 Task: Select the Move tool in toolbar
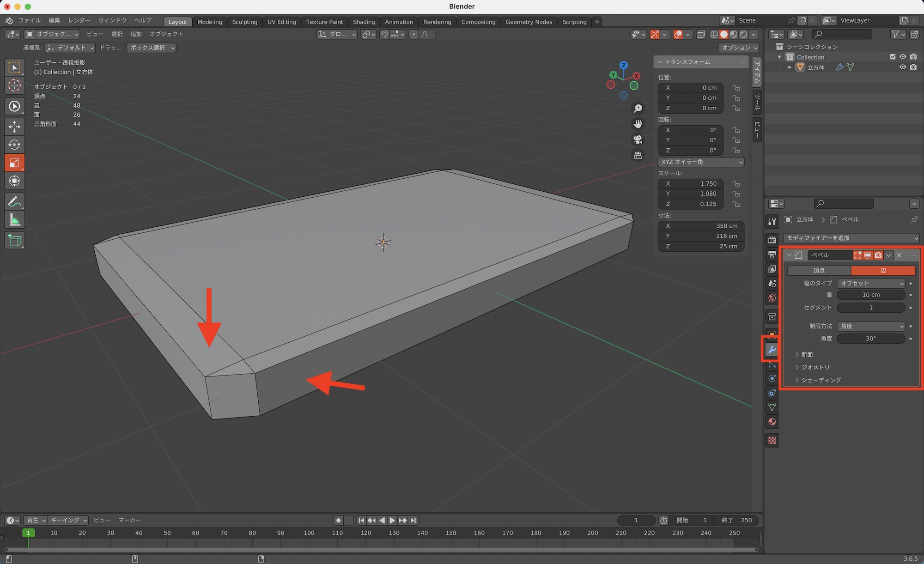tap(14, 126)
